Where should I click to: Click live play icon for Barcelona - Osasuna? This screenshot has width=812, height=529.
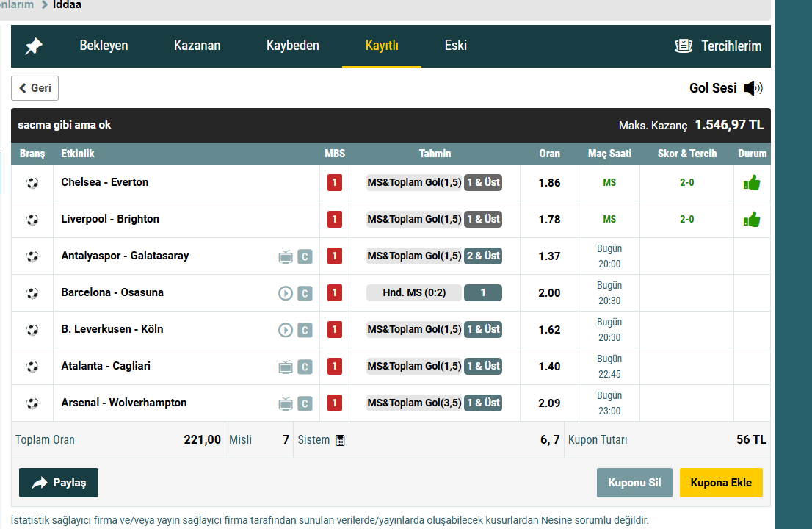tap(286, 293)
